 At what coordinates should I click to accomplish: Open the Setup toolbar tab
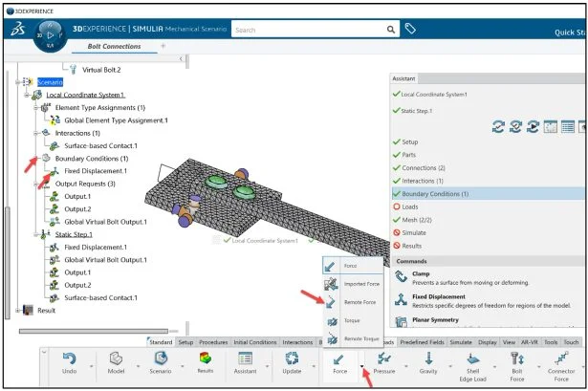coord(185,342)
